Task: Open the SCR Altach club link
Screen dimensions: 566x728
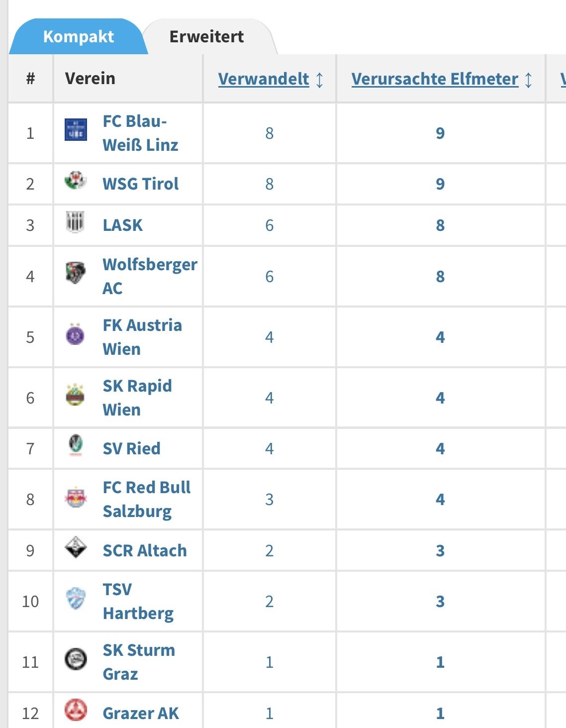Action: tap(145, 551)
